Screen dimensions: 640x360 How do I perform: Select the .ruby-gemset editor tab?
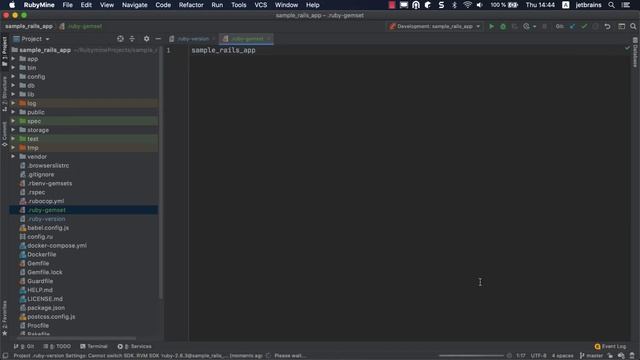247,39
